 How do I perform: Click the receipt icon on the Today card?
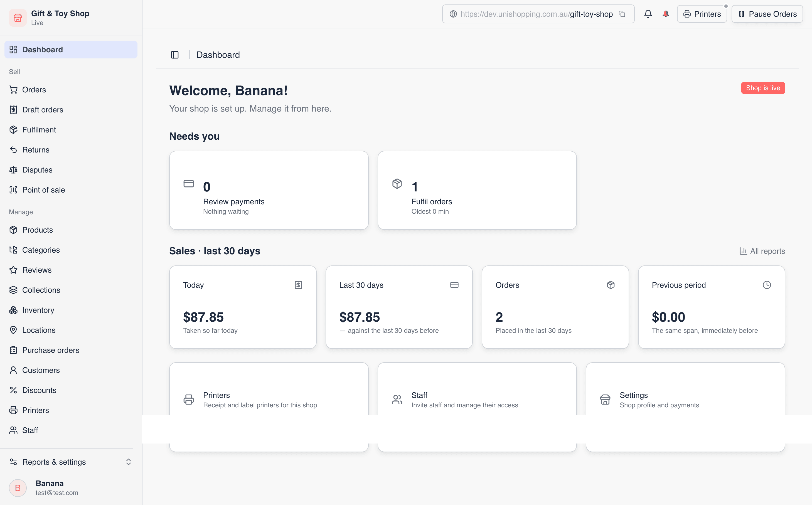click(x=298, y=285)
